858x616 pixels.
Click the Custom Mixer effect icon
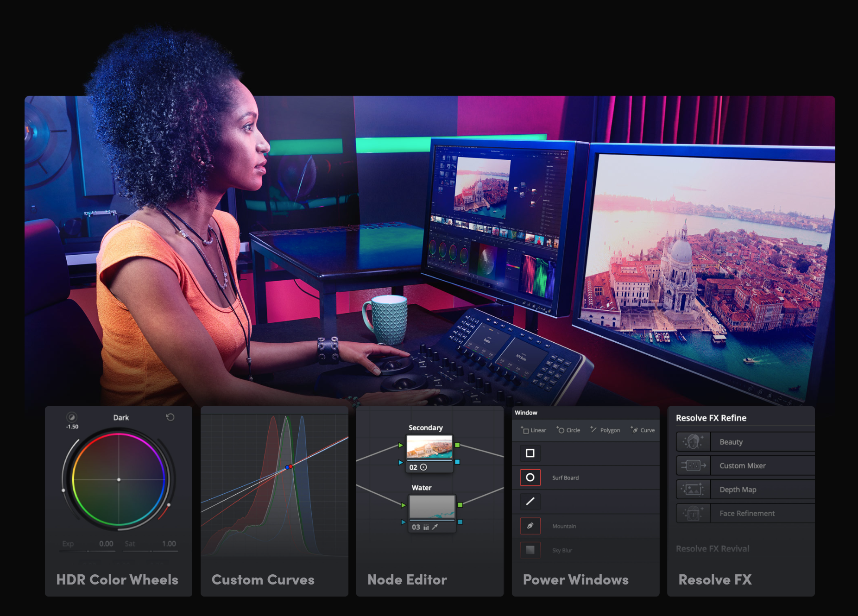[693, 465]
